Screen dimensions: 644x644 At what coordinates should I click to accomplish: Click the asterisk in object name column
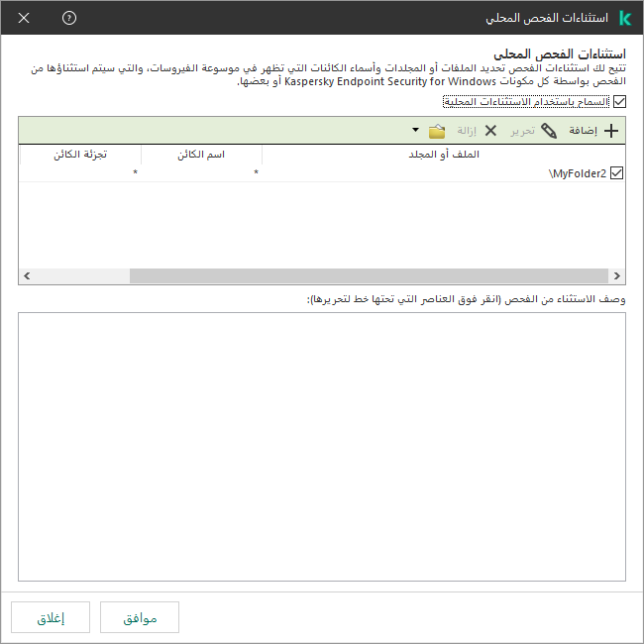256,172
